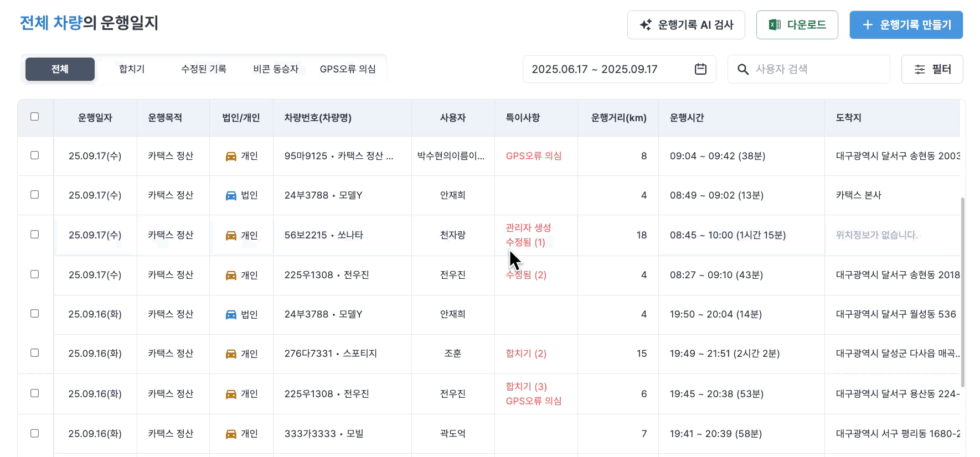Select the GPS오류 의심 tab

click(348, 69)
